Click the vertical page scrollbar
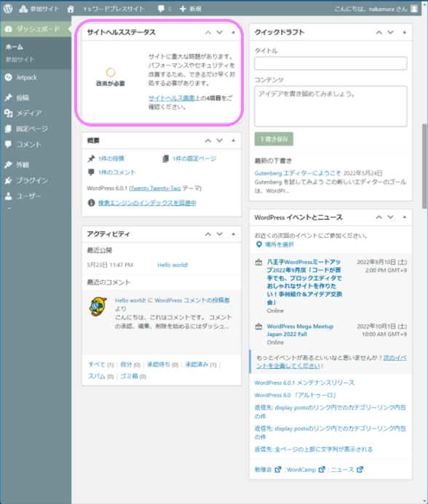 425,167
